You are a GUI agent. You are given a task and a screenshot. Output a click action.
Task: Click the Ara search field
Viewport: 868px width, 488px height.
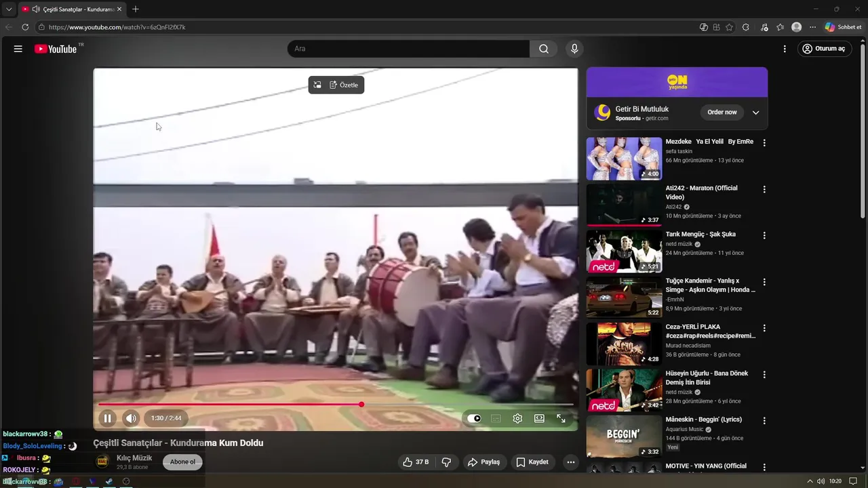[408, 49]
